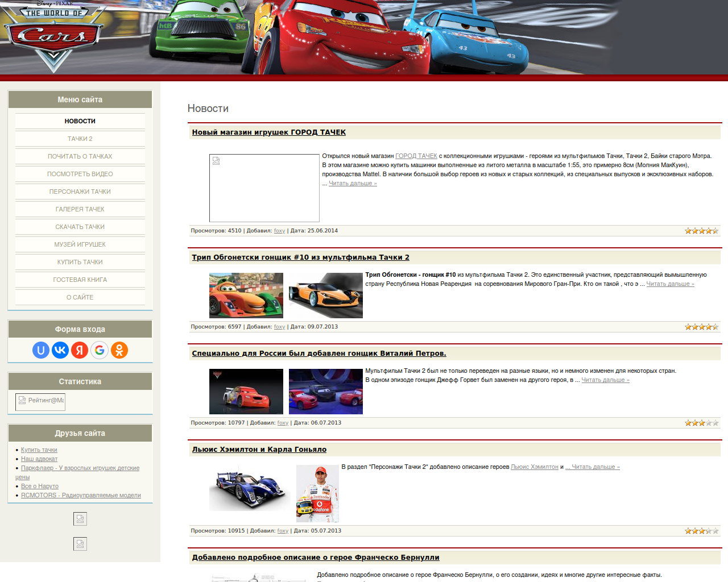Rate the Виталий Петров article with stars

pos(702,423)
